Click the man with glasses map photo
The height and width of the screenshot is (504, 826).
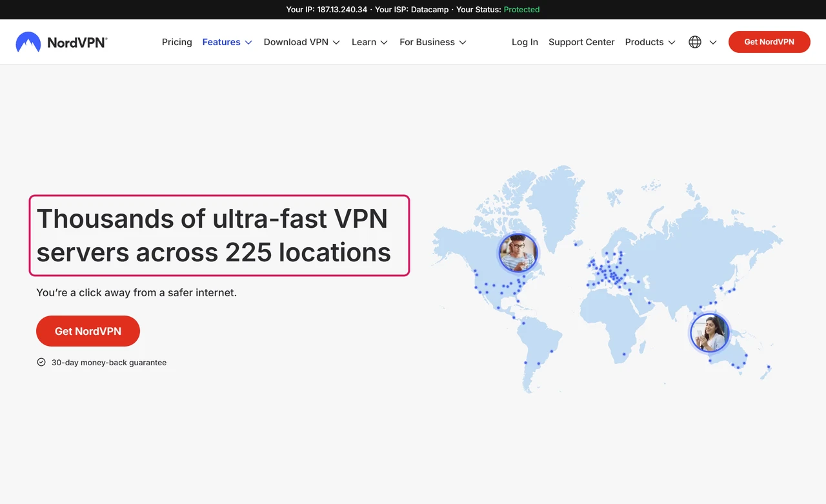tap(518, 252)
